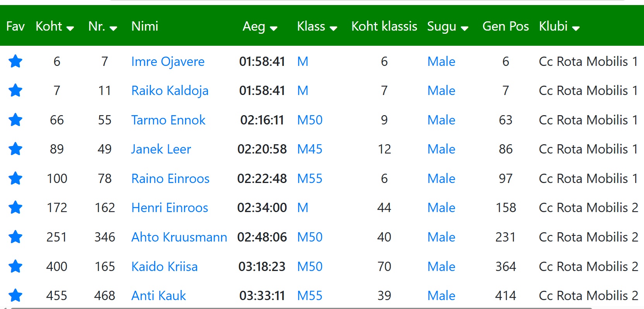Sort by the Nr. column header
644x309 pixels.
[103, 26]
